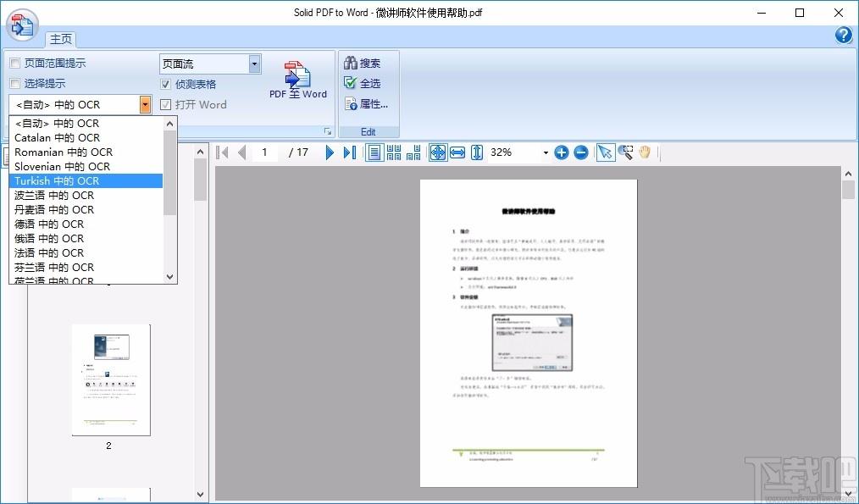Choose 德语 OCR option
Viewport: 859px width, 504px height.
[x=86, y=224]
